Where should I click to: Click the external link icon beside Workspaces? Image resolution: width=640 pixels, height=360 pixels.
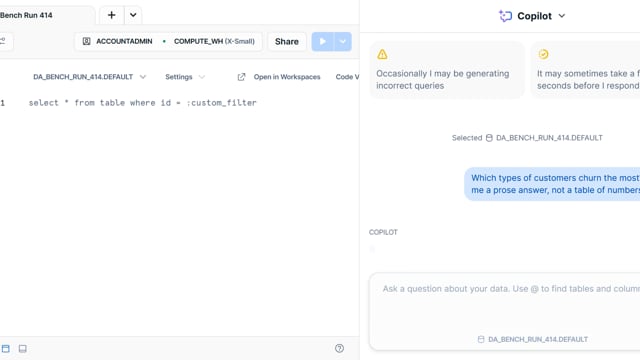pyautogui.click(x=241, y=77)
